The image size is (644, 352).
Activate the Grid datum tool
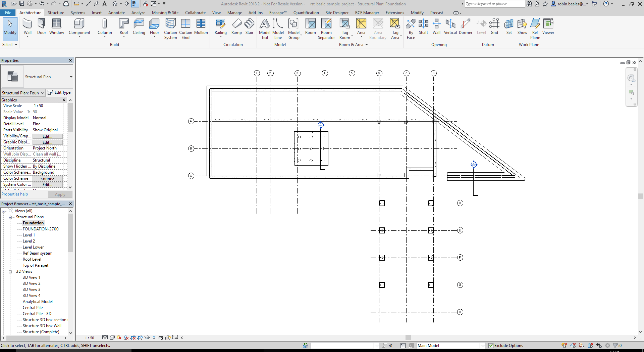point(494,27)
